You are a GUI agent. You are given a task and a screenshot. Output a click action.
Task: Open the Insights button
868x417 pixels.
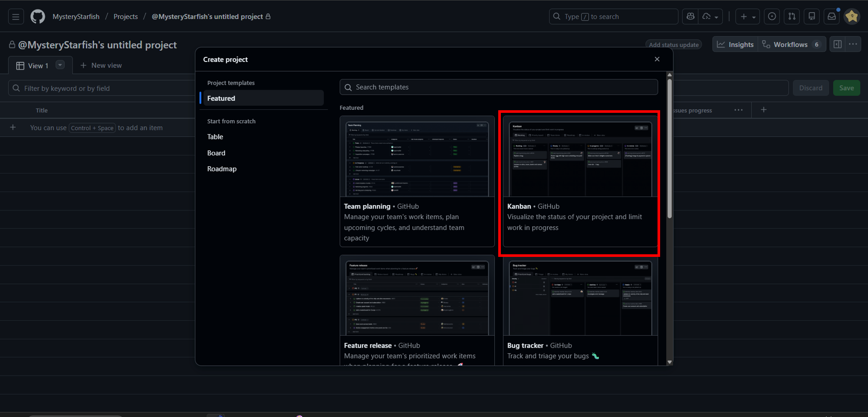click(735, 44)
